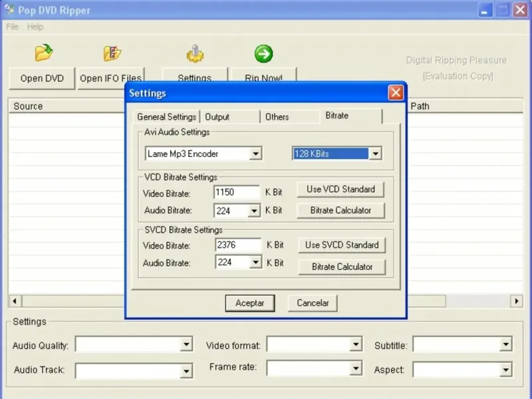Switch to the Others tab

click(x=290, y=117)
